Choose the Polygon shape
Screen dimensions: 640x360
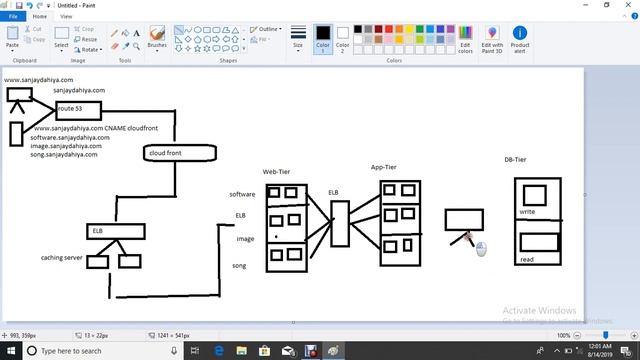[x=226, y=30]
